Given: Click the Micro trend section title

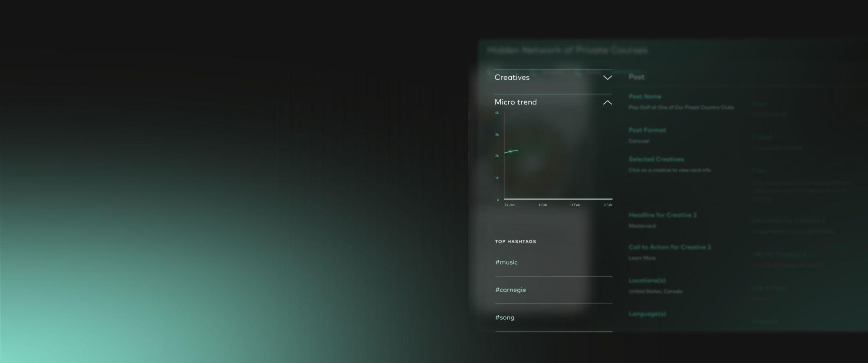Looking at the screenshot, I should (x=516, y=102).
